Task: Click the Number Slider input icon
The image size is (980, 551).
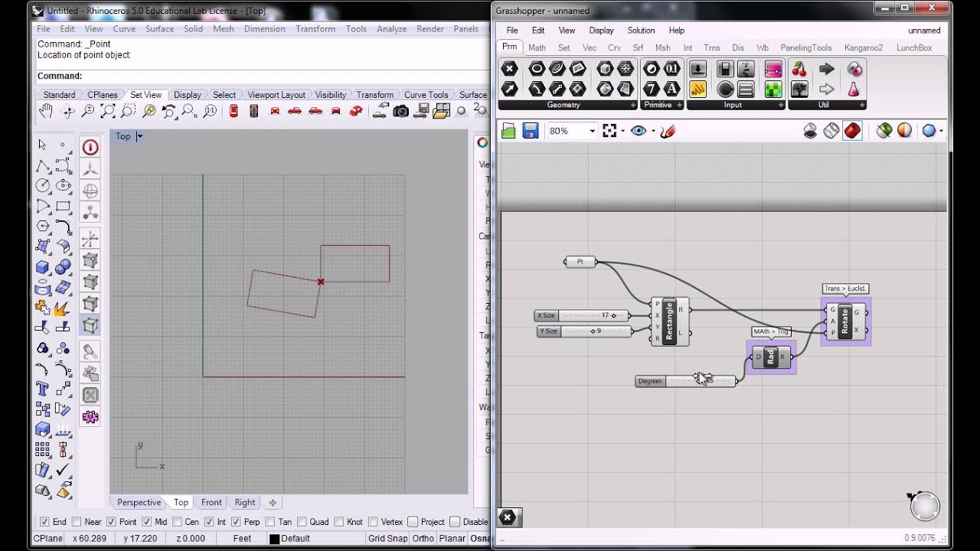Action: pyautogui.click(x=697, y=69)
